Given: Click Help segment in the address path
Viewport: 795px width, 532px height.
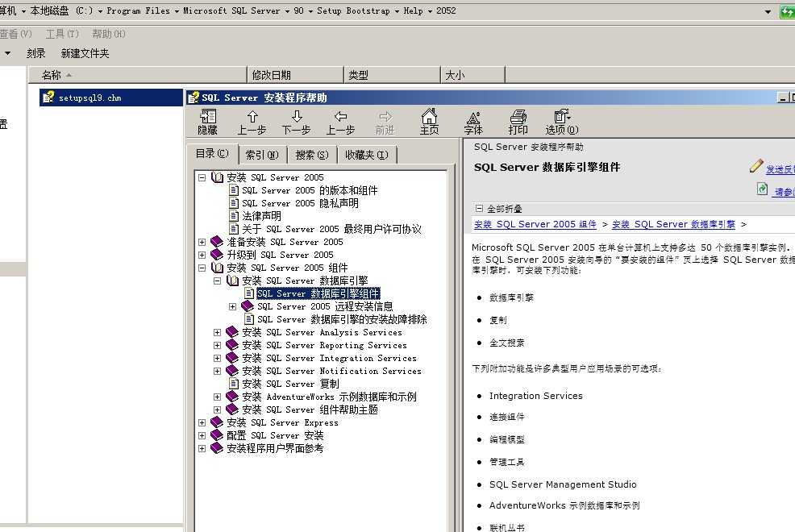Looking at the screenshot, I should click(413, 10).
